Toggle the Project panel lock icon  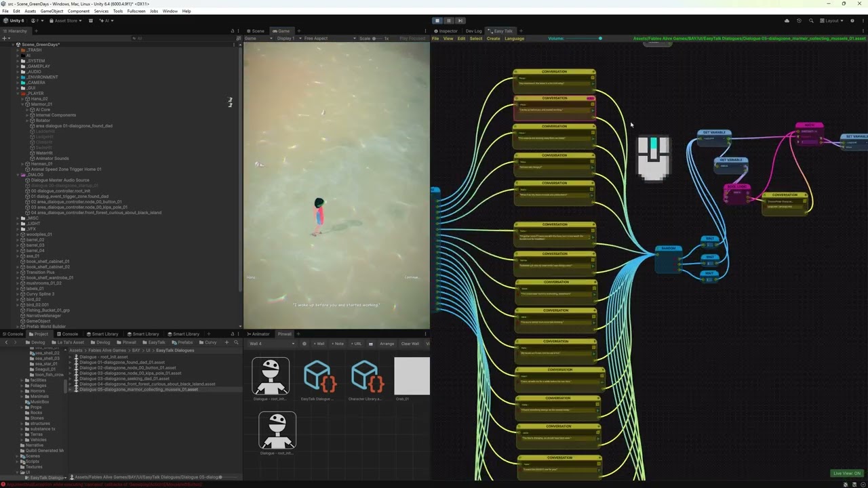(232, 334)
